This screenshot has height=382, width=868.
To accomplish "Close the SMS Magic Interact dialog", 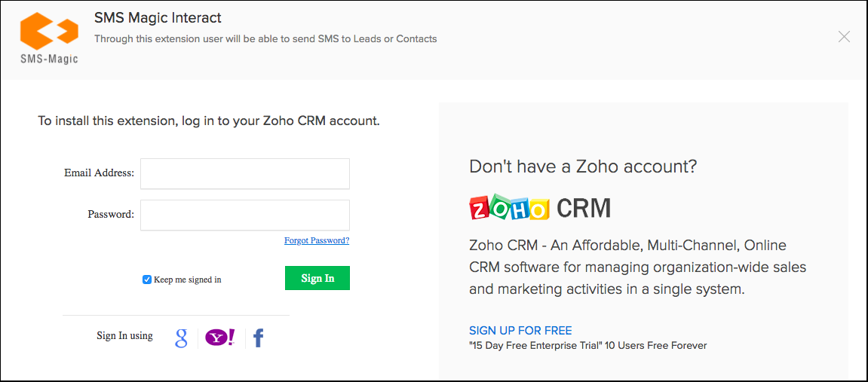I will [844, 37].
